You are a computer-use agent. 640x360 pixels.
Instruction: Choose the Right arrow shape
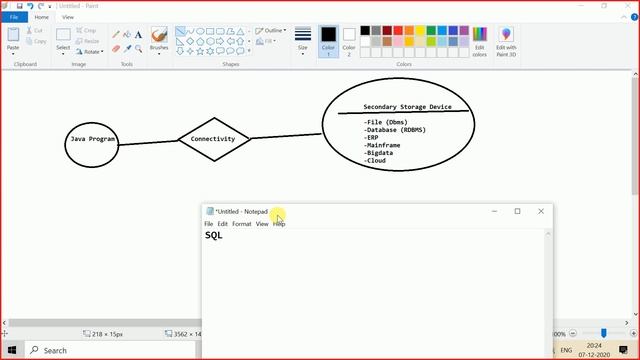click(220, 41)
